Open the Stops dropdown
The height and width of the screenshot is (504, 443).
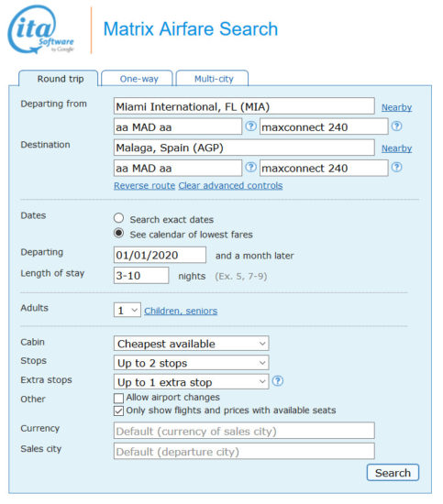click(191, 363)
